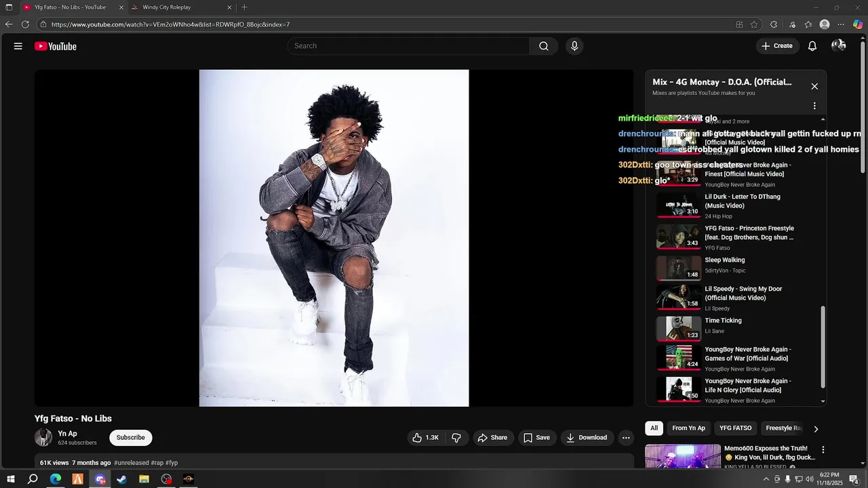Open system tray volume icon
868x488 pixels.
[x=809, y=479]
